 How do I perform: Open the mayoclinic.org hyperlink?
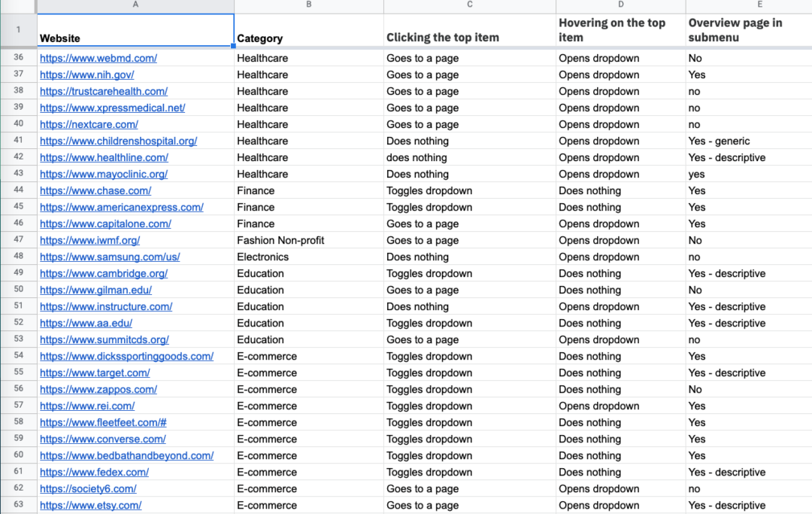point(103,174)
